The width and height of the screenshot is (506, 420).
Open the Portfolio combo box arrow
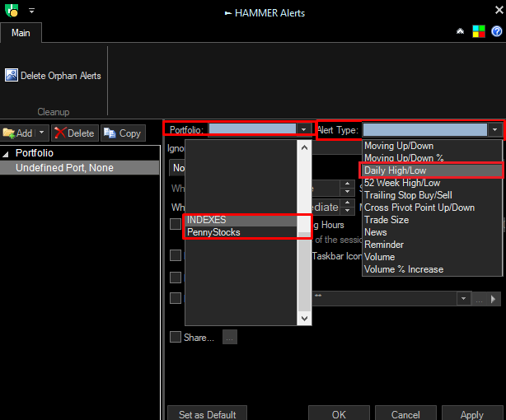point(303,129)
